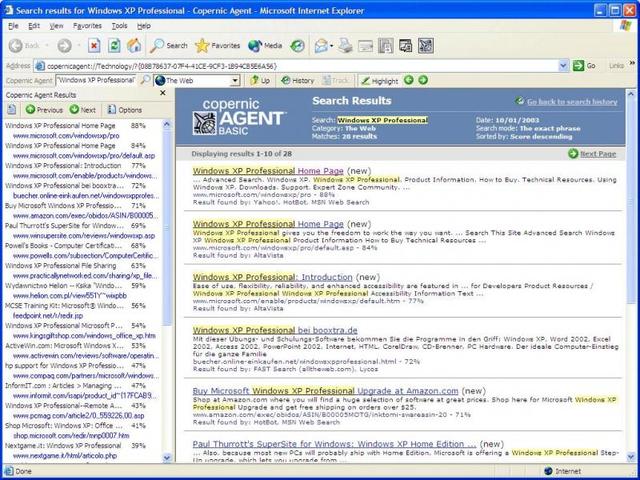Click the Copernic Agent Basic logo
The image size is (640, 480).
tap(239, 117)
